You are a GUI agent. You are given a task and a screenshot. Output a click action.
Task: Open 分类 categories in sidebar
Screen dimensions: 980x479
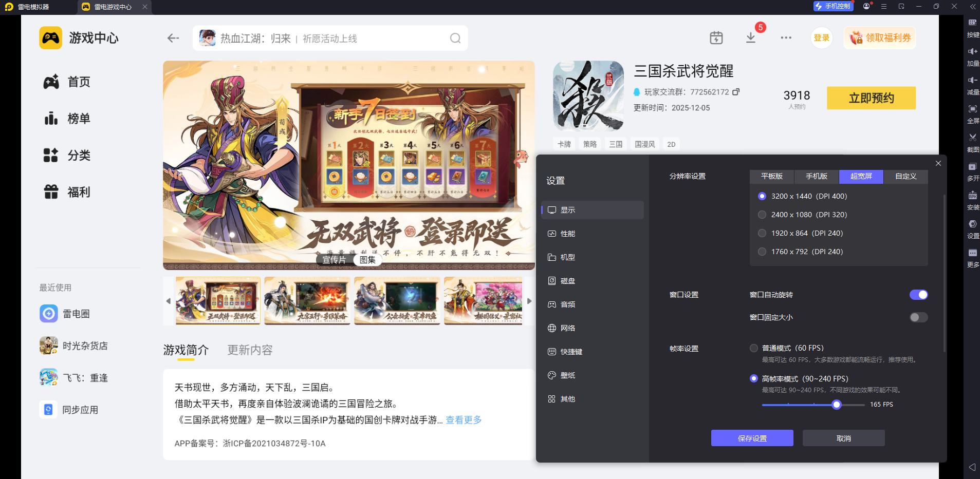pos(67,156)
